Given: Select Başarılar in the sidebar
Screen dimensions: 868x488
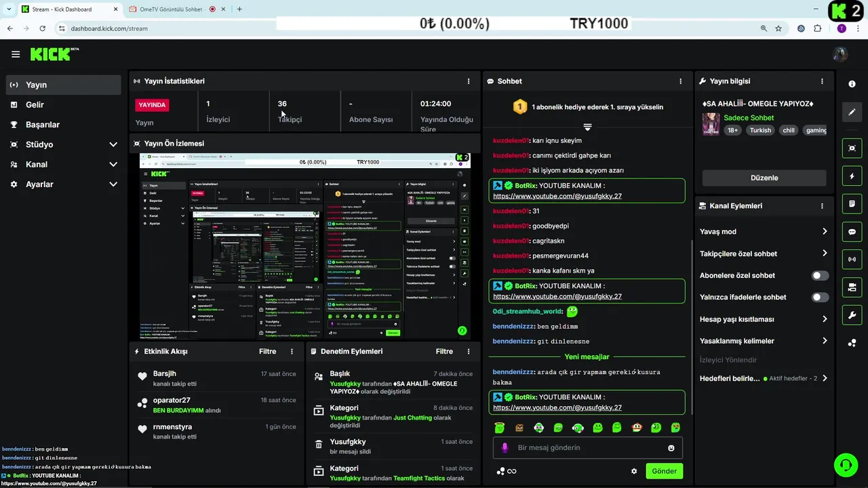Looking at the screenshot, I should tap(63, 125).
